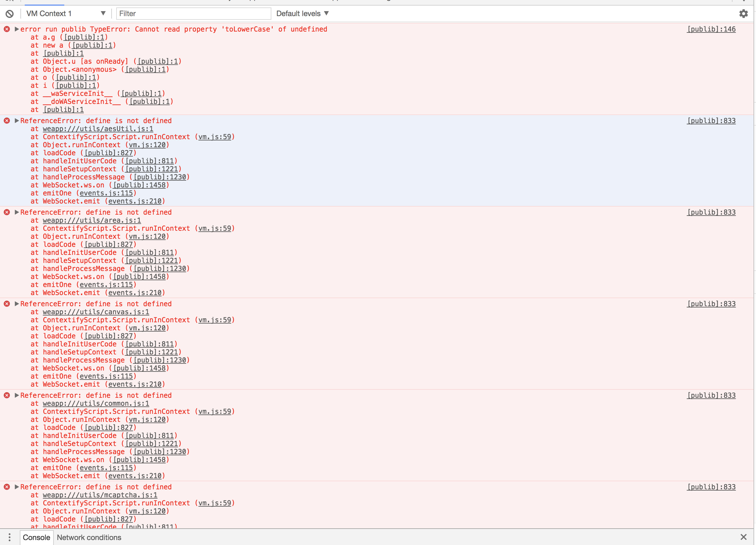756x545 pixels.
Task: Click the error icon of the TypeError entry
Action: (x=7, y=29)
